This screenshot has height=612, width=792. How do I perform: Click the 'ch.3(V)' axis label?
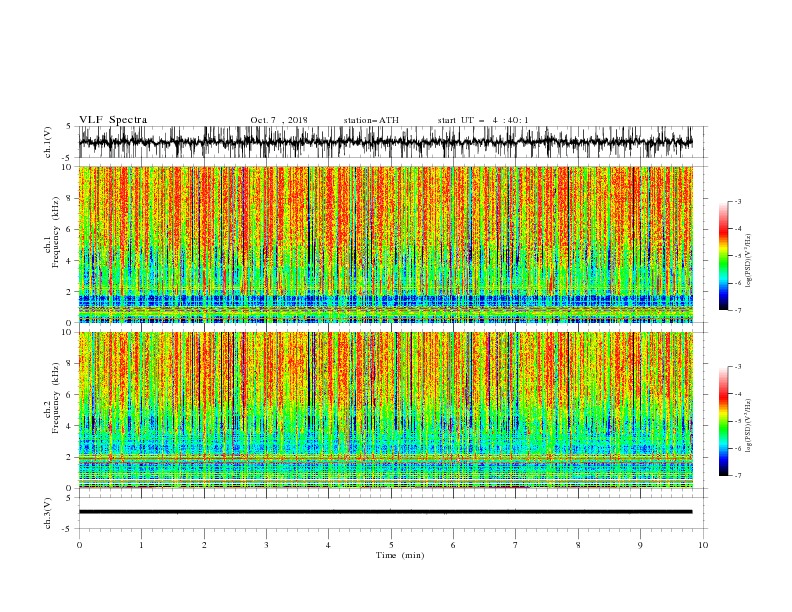(48, 513)
